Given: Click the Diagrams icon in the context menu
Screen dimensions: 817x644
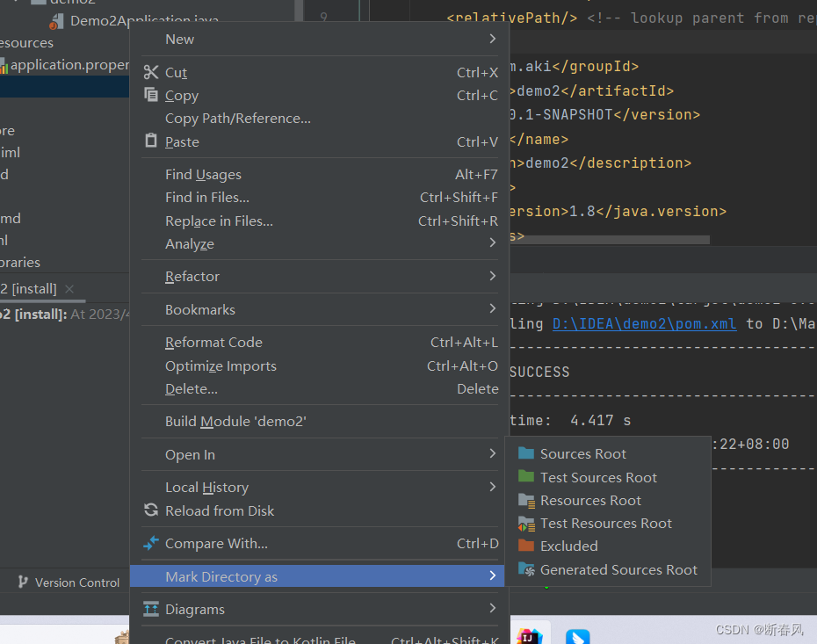Looking at the screenshot, I should tap(153, 609).
